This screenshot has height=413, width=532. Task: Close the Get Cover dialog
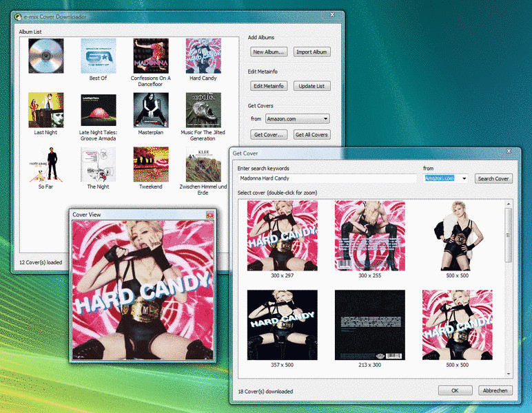(x=509, y=151)
